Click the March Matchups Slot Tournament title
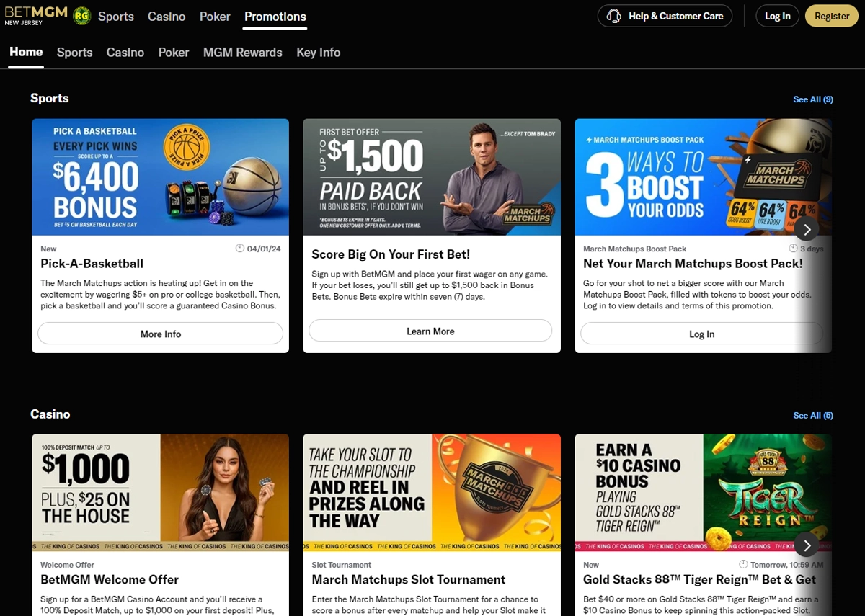Image resolution: width=865 pixels, height=616 pixels. click(x=409, y=579)
